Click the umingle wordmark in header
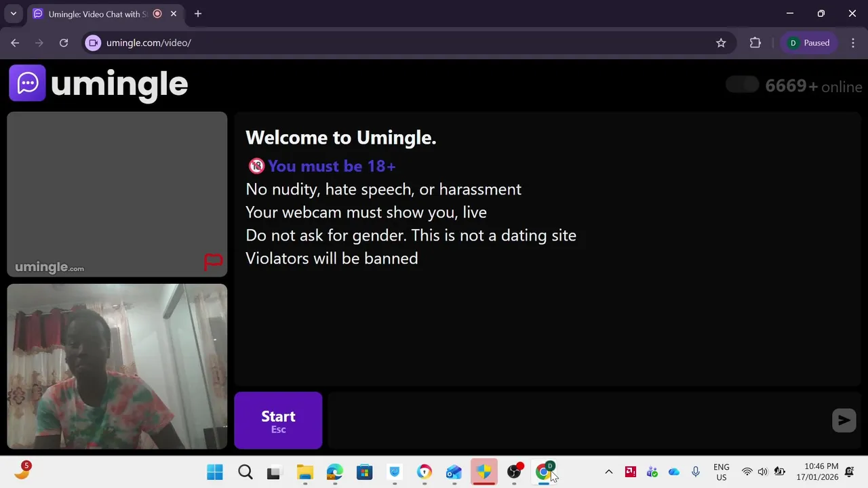 point(119,84)
